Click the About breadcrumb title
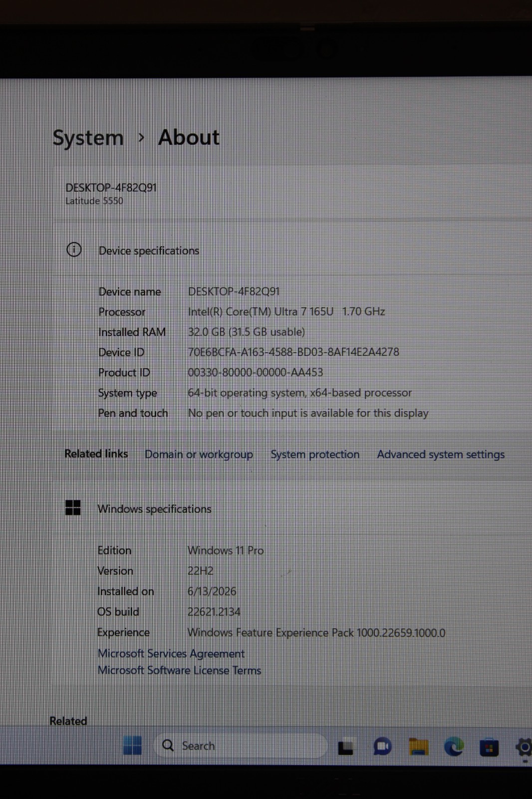532x799 pixels. click(189, 137)
